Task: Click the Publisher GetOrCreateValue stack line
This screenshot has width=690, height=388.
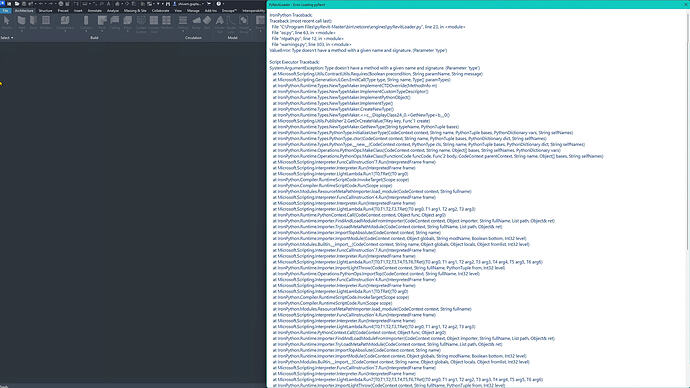Action: [351, 121]
